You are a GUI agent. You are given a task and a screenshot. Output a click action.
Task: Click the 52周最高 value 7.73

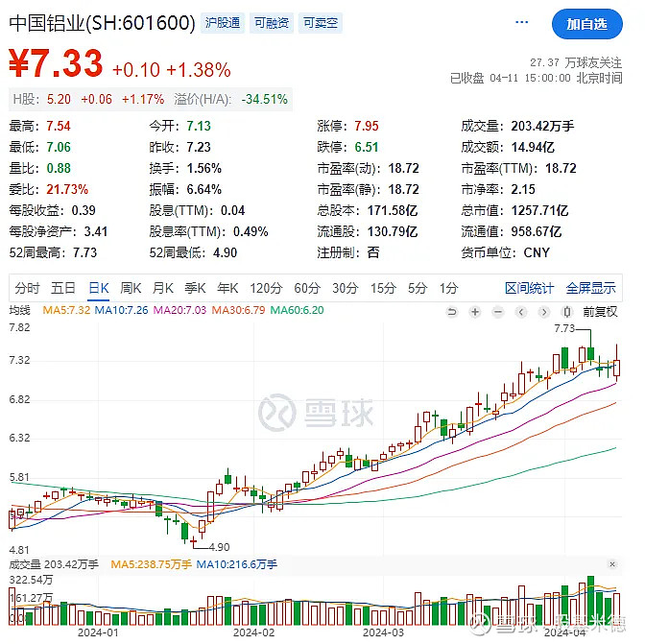tap(84, 252)
